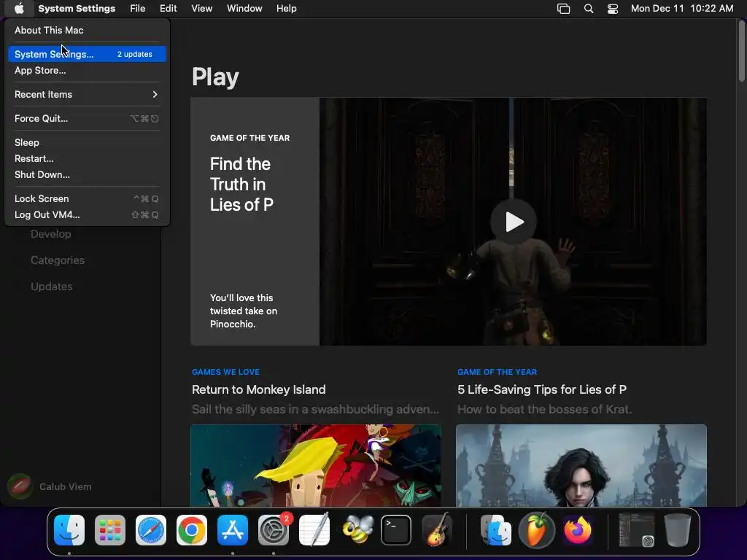
Task: Launch the bee app in the dock
Action: click(357, 530)
